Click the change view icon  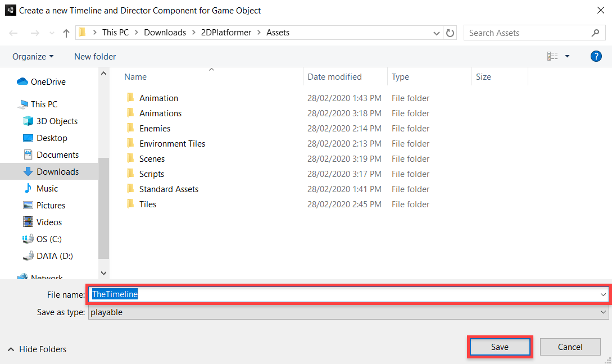tap(552, 56)
